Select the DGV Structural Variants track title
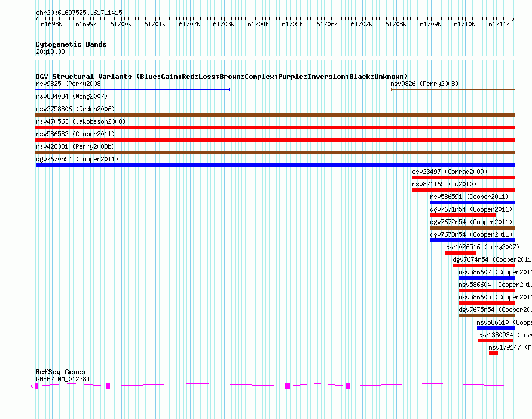This screenshot has height=419, width=532. point(222,77)
